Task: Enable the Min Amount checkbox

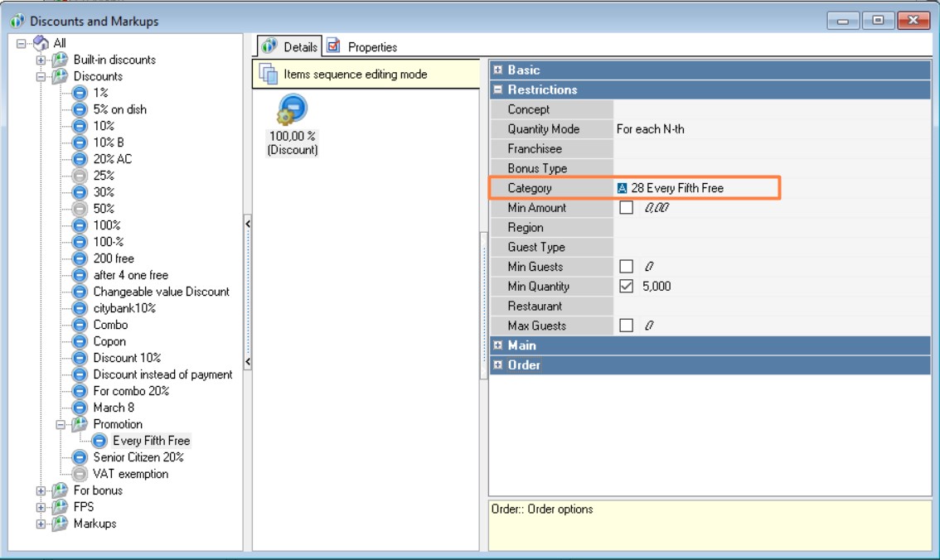Action: 627,208
